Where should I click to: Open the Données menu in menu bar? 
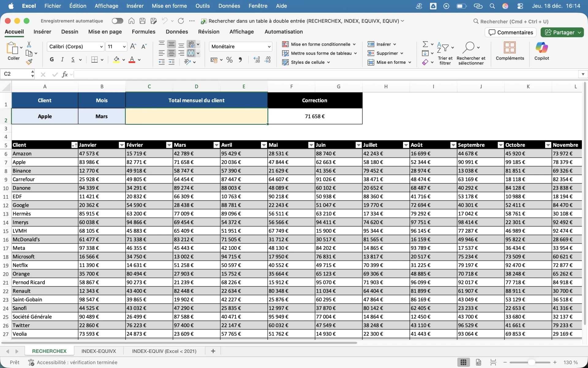tap(229, 6)
